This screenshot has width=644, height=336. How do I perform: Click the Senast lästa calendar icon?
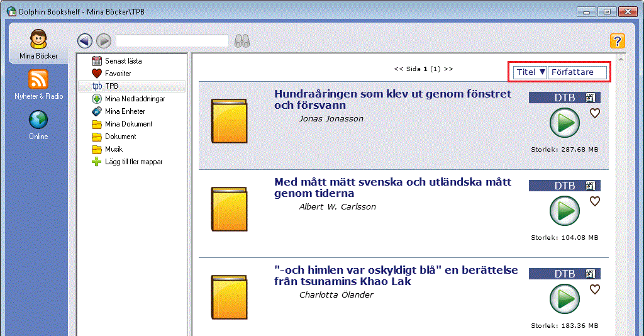point(96,61)
